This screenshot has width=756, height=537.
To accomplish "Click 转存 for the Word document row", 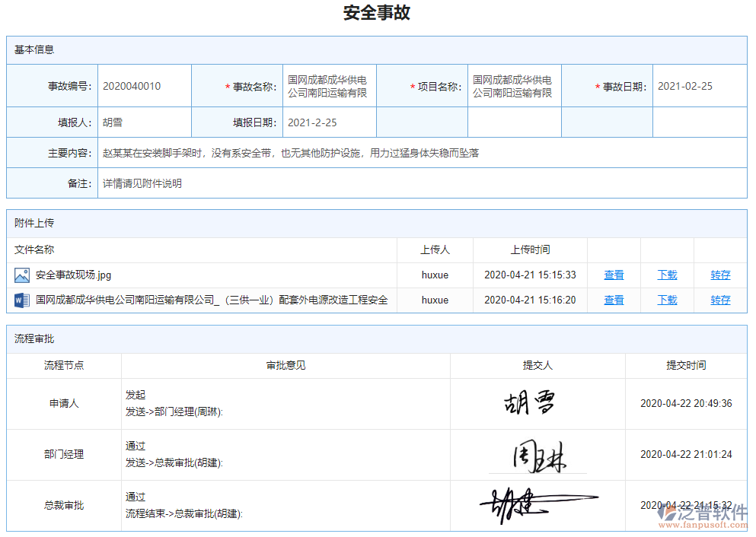I will (x=720, y=300).
